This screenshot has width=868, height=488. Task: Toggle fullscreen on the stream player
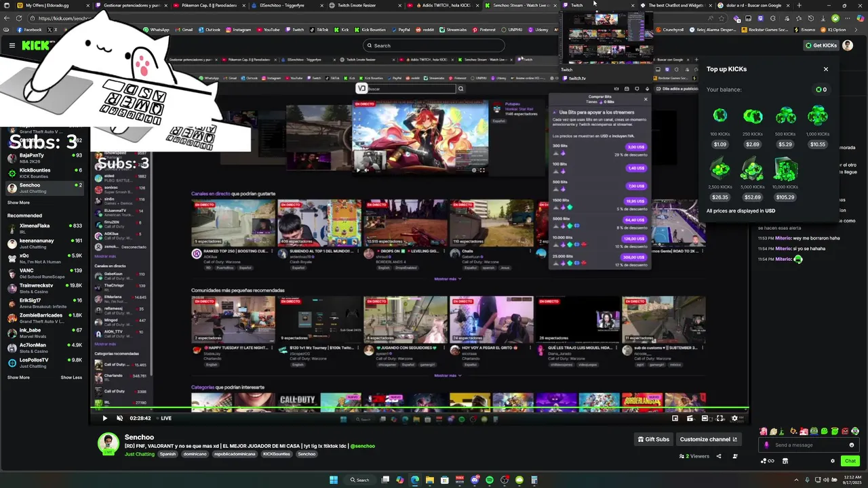tap(719, 418)
